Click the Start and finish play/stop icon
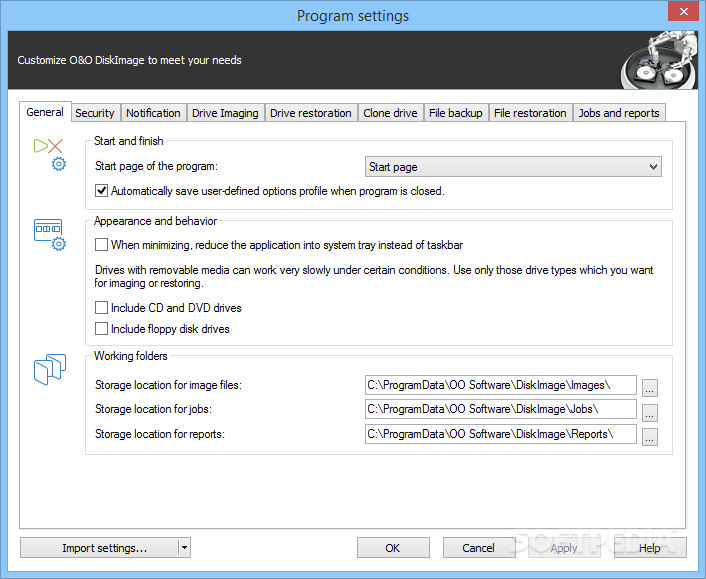 pos(50,154)
